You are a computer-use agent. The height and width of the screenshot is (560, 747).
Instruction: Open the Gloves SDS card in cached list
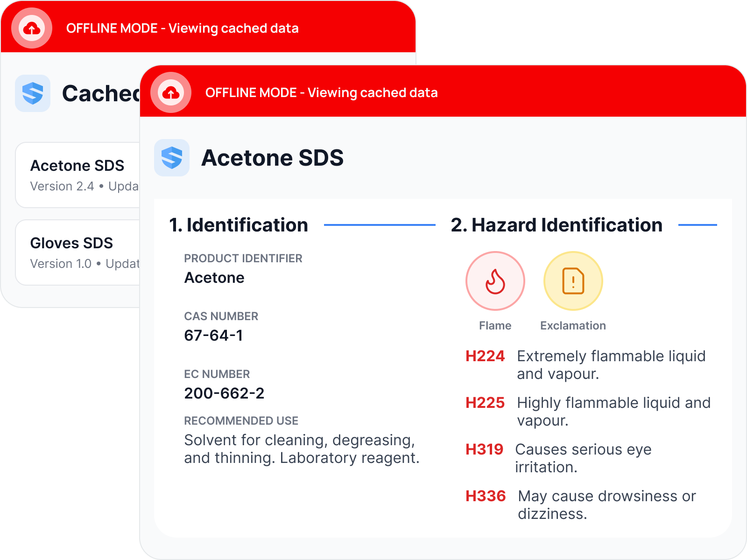pyautogui.click(x=78, y=252)
